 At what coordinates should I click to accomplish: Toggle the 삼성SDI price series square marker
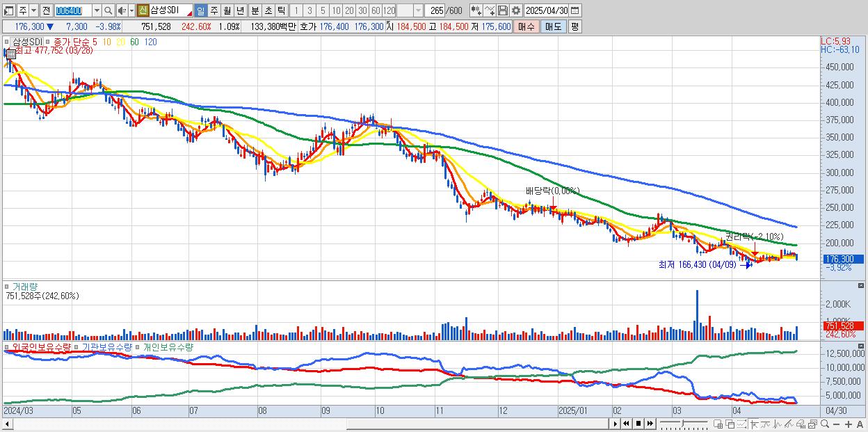[x=8, y=42]
